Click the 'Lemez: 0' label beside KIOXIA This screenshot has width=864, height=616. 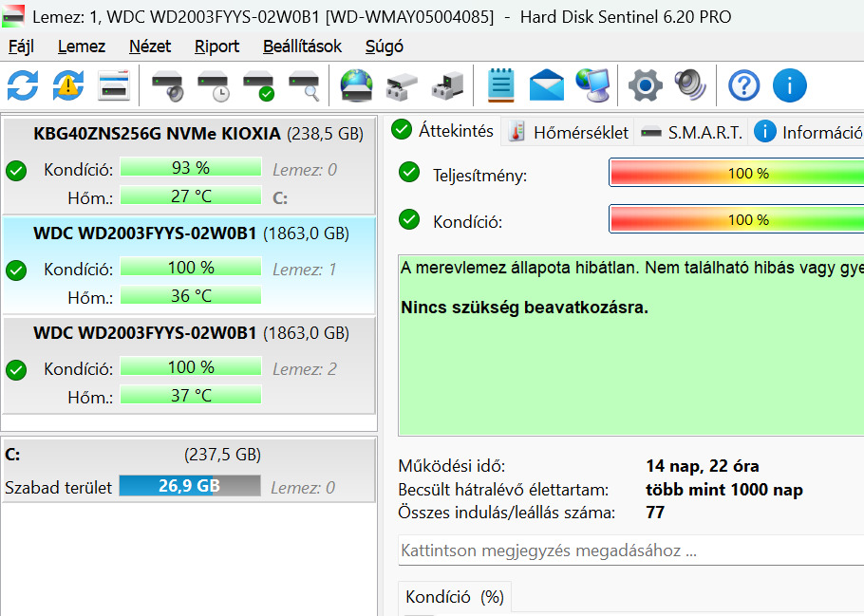point(305,170)
